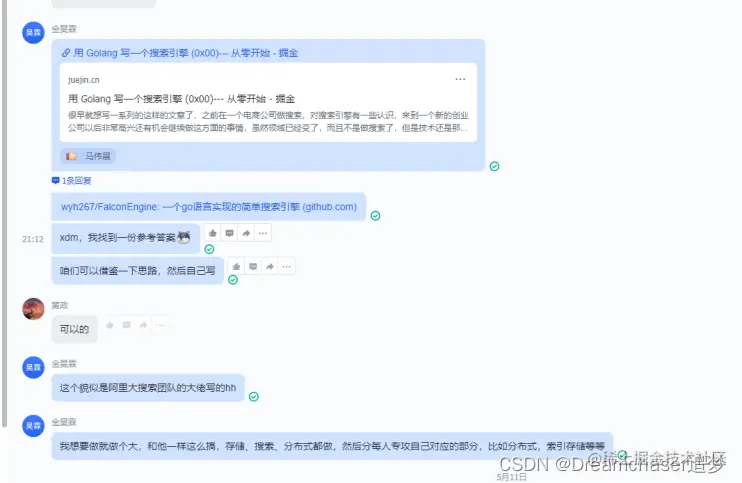Open 黄政's profile avatar
Viewport: 742px width, 483px height.
(33, 309)
